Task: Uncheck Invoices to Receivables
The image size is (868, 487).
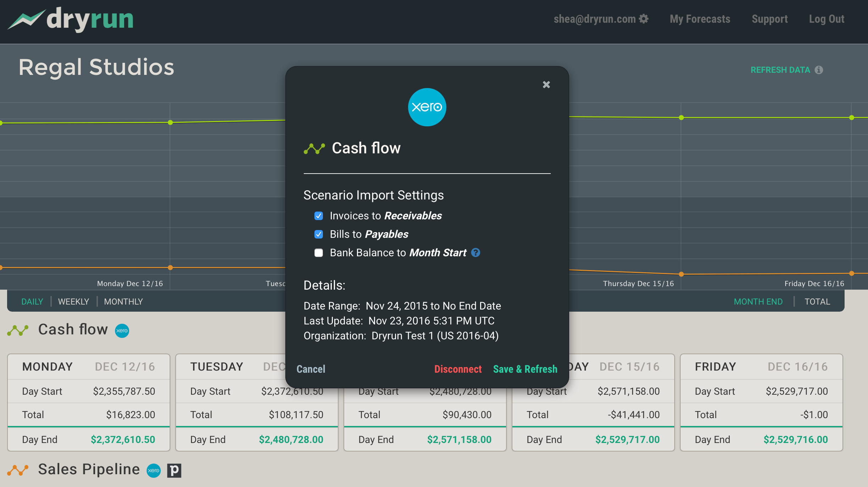Action: tap(318, 216)
